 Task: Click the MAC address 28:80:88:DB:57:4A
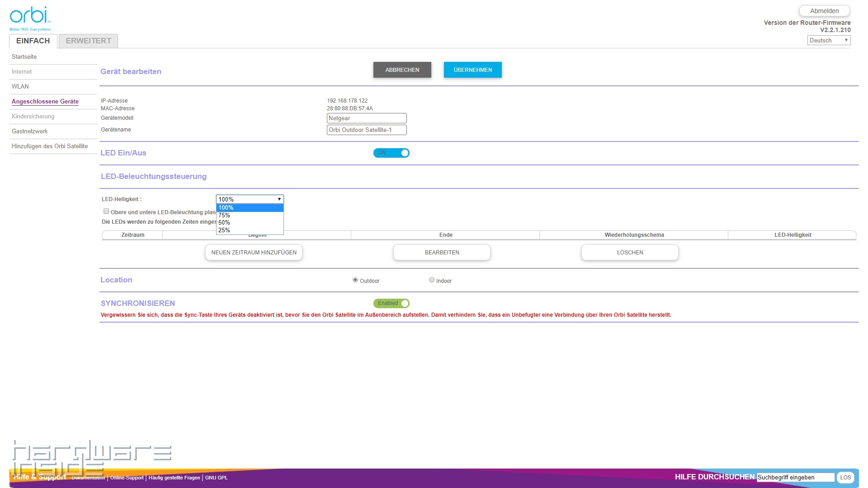[x=350, y=108]
